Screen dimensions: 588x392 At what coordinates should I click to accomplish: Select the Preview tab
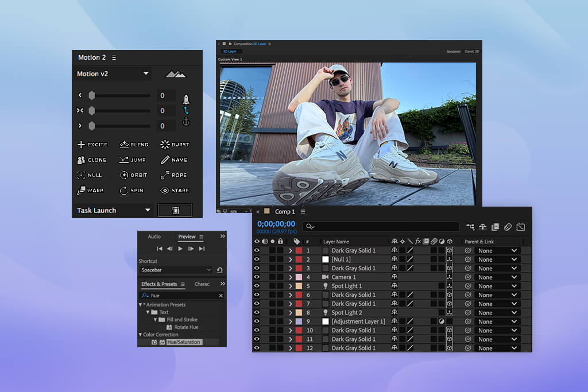click(187, 236)
